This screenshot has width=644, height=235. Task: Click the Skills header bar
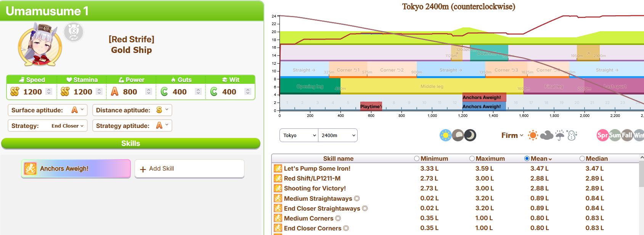131,143
